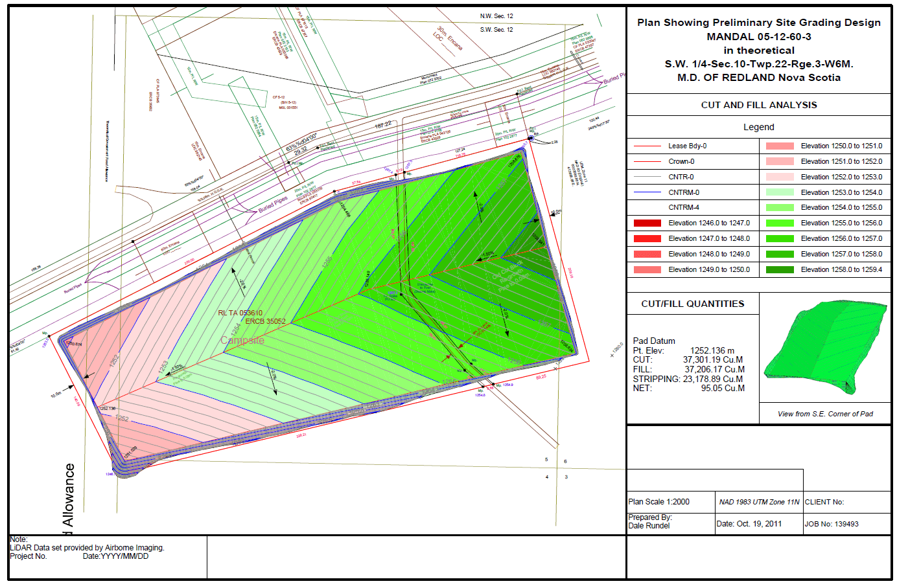Select the Elevation 1258.0 to 1259.4 swatch
The width and height of the screenshot is (897, 588).
tap(780, 270)
